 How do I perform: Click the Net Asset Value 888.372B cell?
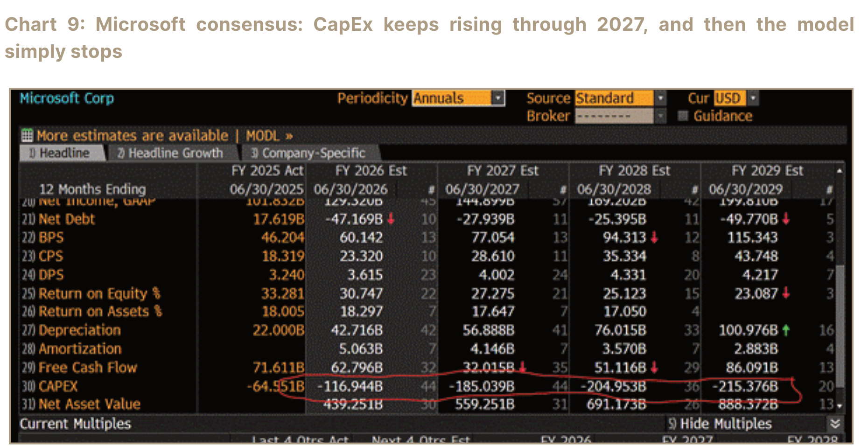click(748, 404)
